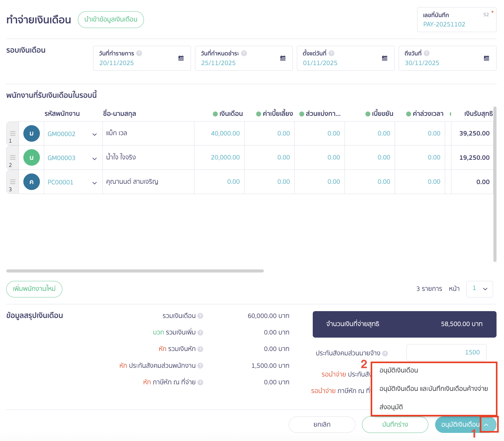
Task: Choose ส่งอนุมัติ from the popup menu
Action: (x=391, y=407)
